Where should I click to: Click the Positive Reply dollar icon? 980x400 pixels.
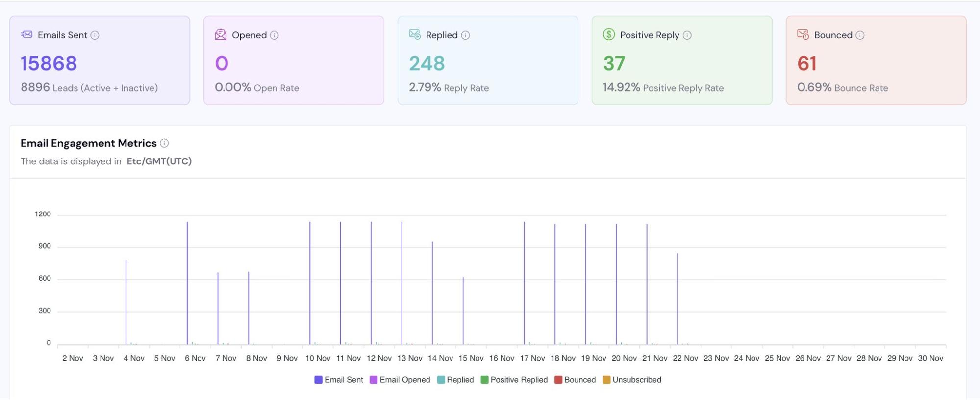click(x=609, y=34)
